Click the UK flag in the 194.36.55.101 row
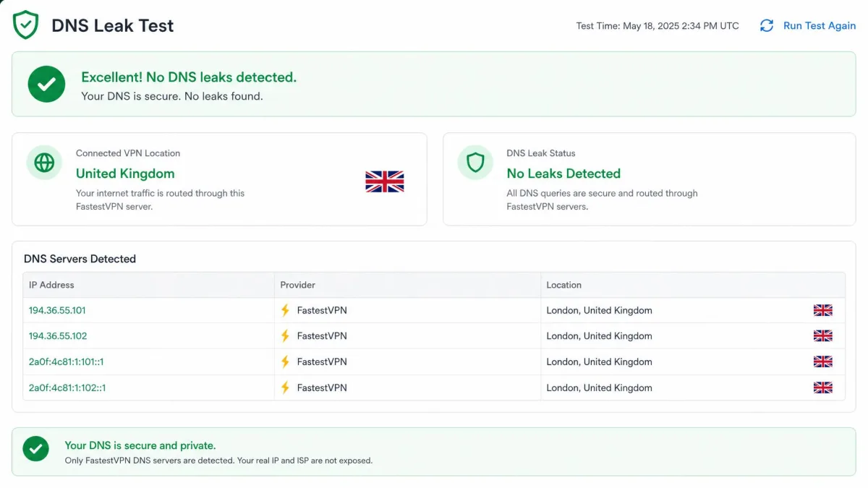This screenshot has height=488, width=868. click(823, 310)
